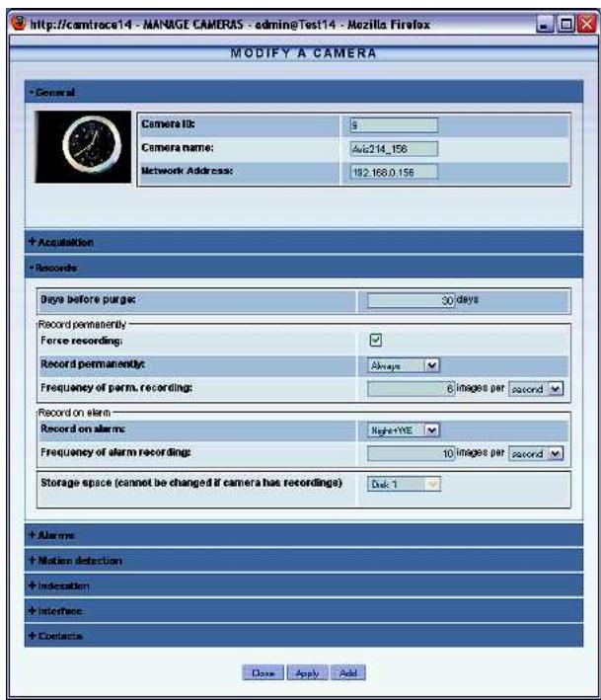Minimize the Firefox window
This screenshot has height=700, width=601.
click(x=545, y=24)
